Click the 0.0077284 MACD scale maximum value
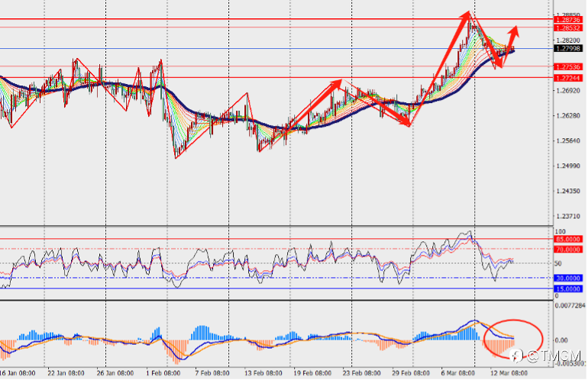The image size is (588, 380). [570, 306]
